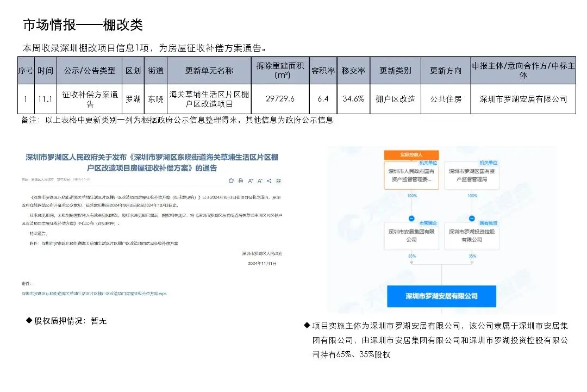Click the 特此通告 line in the notice
587x392 pixels.
click(x=39, y=233)
